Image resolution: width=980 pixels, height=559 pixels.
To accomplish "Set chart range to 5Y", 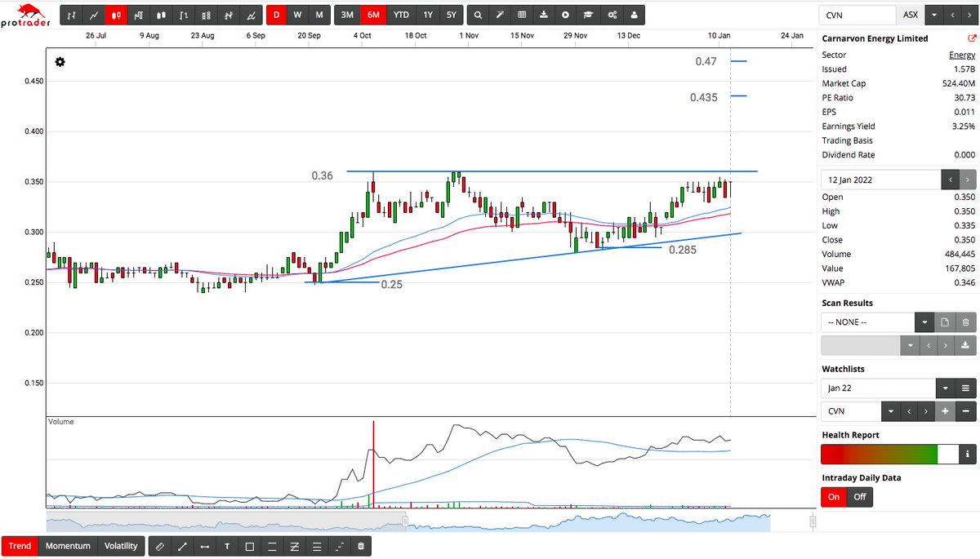I will point(451,15).
